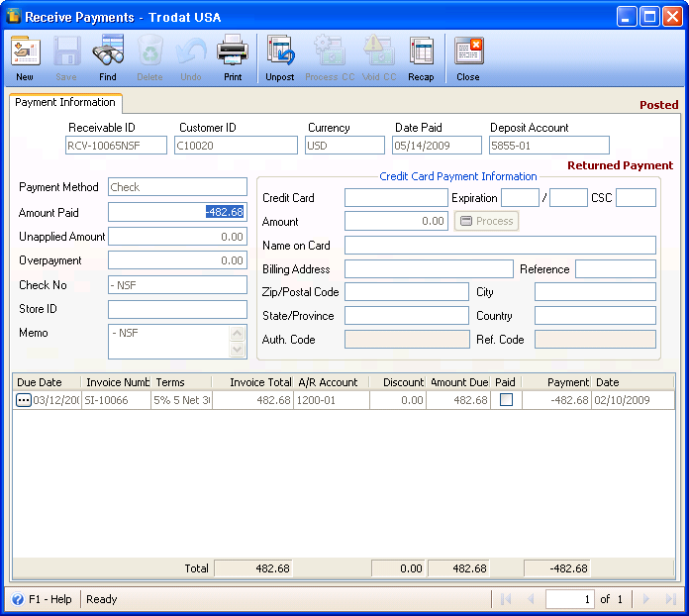The image size is (689, 616).
Task: Click the A/R Account cell 1200-01
Action: (x=332, y=400)
